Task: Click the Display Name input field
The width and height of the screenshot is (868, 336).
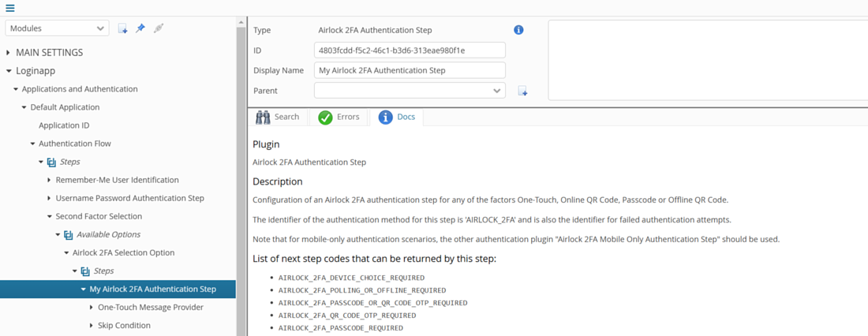Action: click(410, 70)
